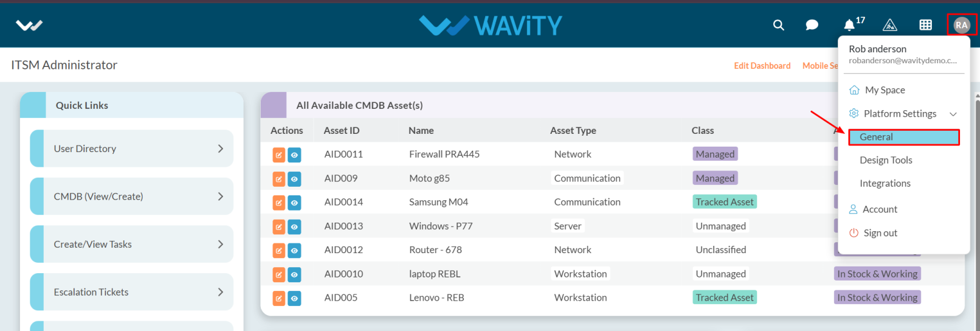Expand the CMDB (View/Create) chevron arrow
Screen dimensions: 980x331
[x=220, y=197]
